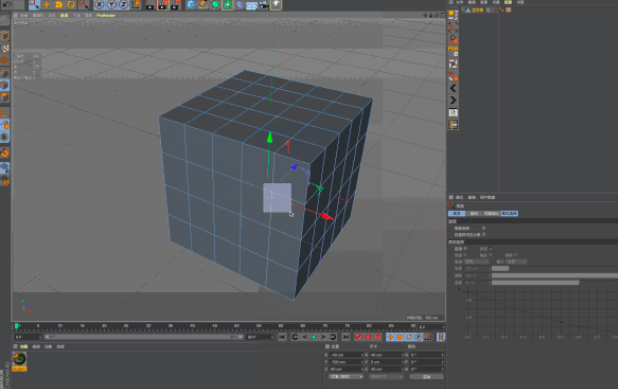The image size is (618, 389).
Task: Select the Rotate tool
Action: point(71,4)
